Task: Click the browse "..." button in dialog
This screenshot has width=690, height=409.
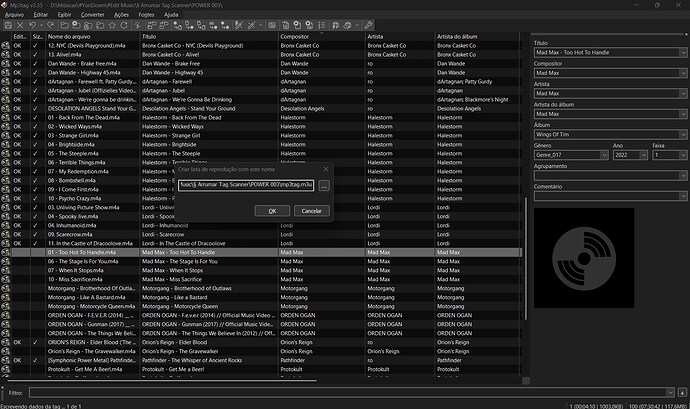Action: pyautogui.click(x=324, y=186)
